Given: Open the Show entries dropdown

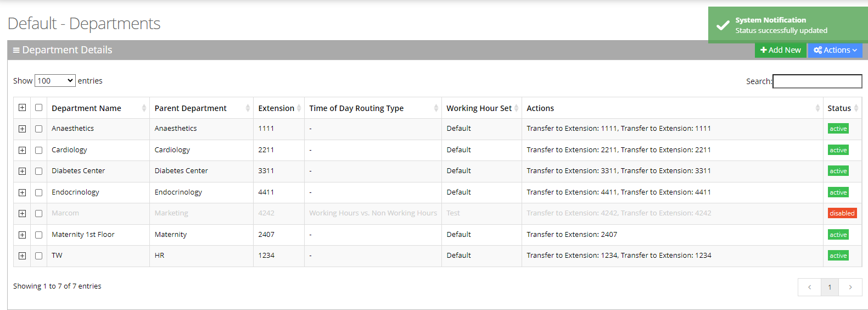Looking at the screenshot, I should pyautogui.click(x=55, y=81).
